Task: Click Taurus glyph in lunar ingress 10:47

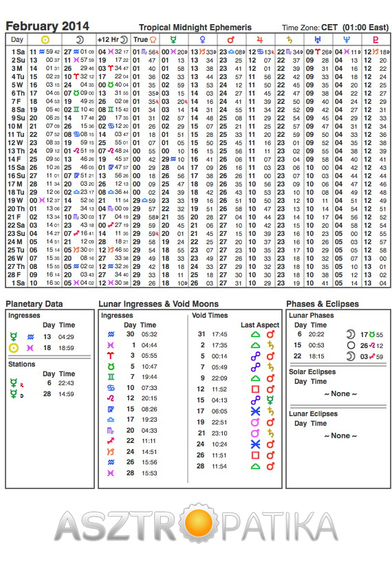Action: coord(111,367)
